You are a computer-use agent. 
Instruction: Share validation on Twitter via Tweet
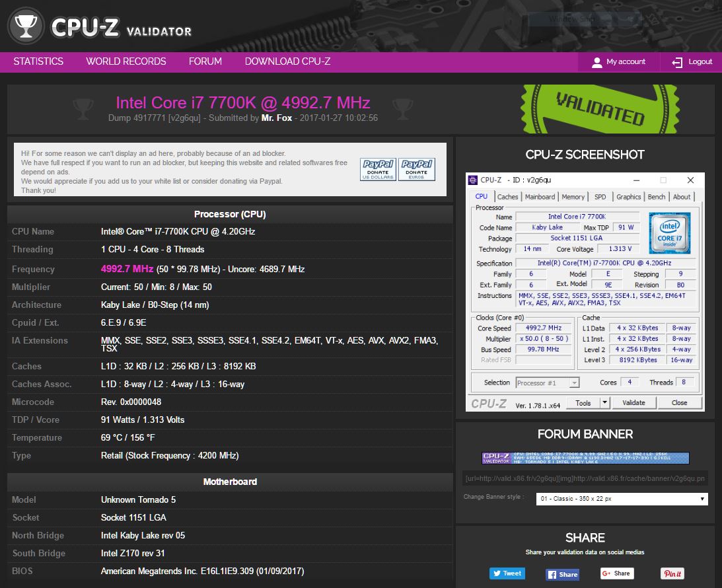[x=507, y=573]
